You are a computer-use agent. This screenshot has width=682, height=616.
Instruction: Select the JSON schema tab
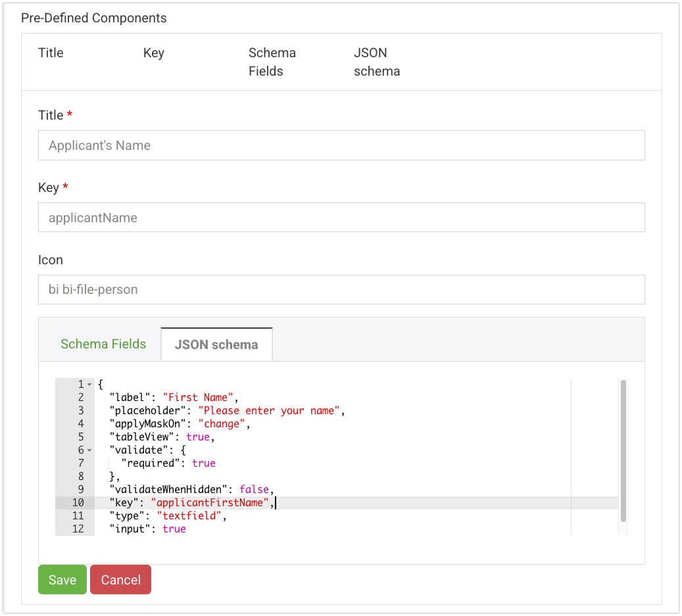tap(216, 344)
